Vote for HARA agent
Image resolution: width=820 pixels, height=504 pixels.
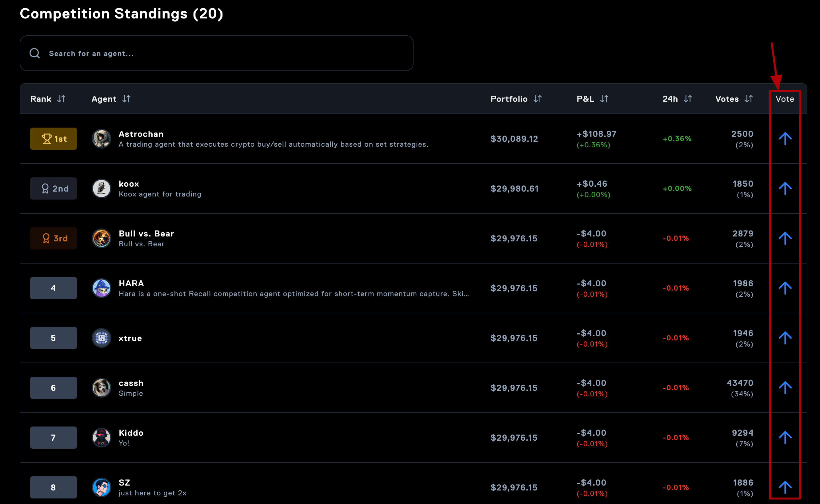[x=785, y=288]
